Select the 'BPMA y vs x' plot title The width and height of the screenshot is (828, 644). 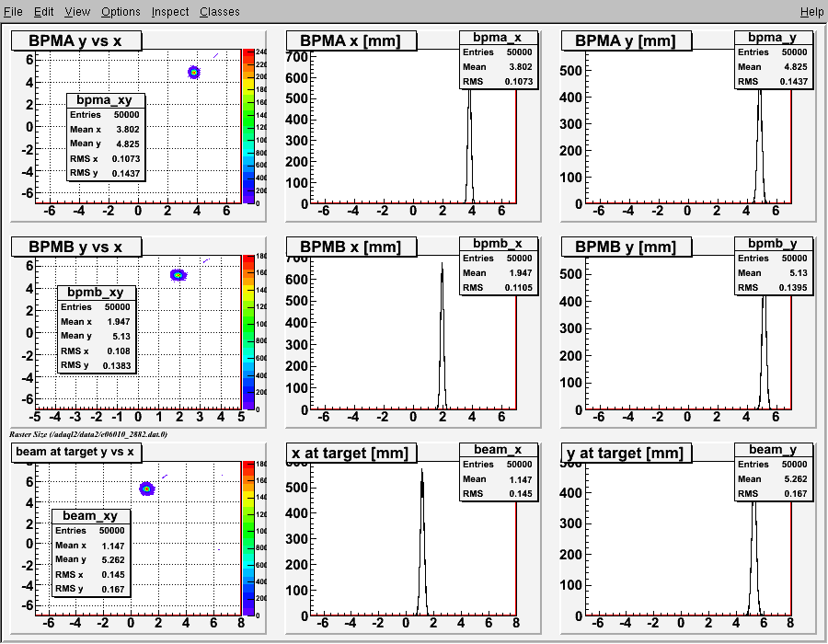(76, 41)
